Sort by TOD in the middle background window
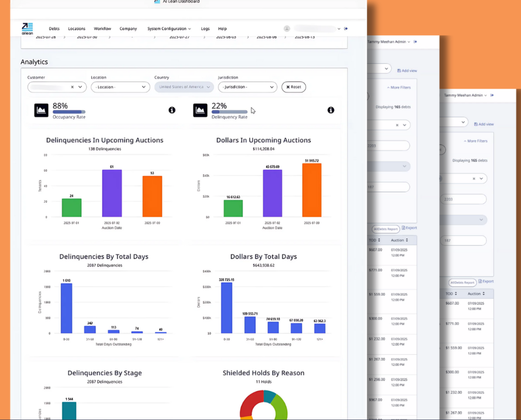 point(375,240)
